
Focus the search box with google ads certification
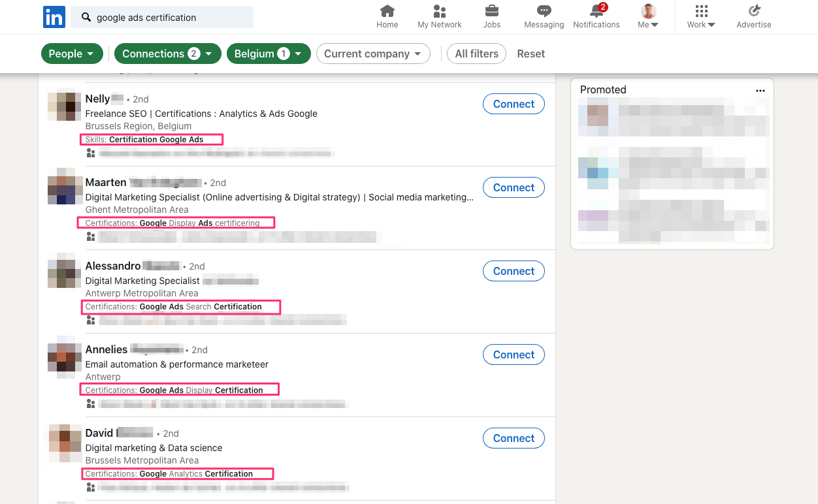(x=162, y=18)
